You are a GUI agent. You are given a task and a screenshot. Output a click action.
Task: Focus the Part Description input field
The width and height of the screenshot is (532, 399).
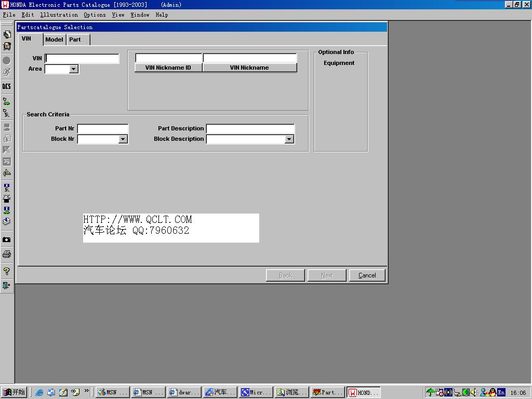[x=250, y=129]
